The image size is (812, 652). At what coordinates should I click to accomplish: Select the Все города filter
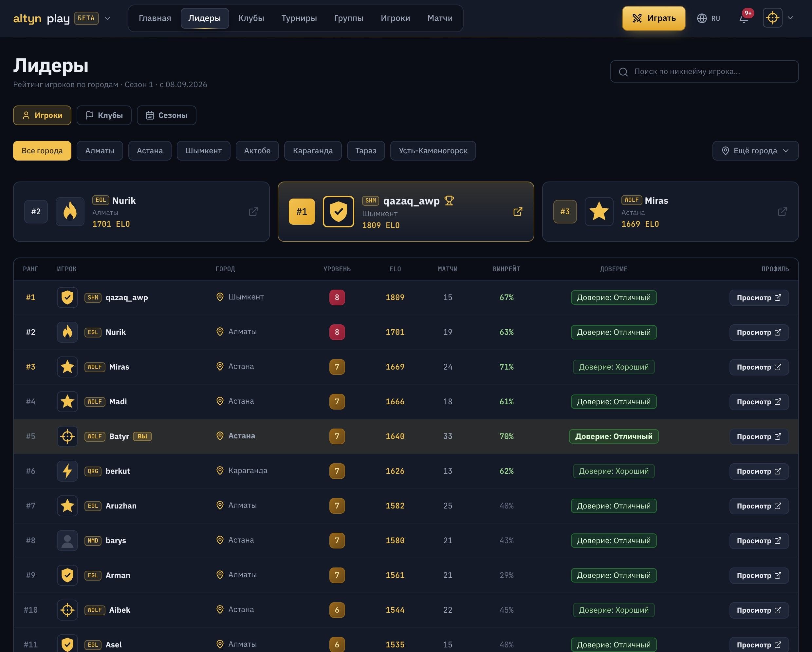click(x=42, y=151)
